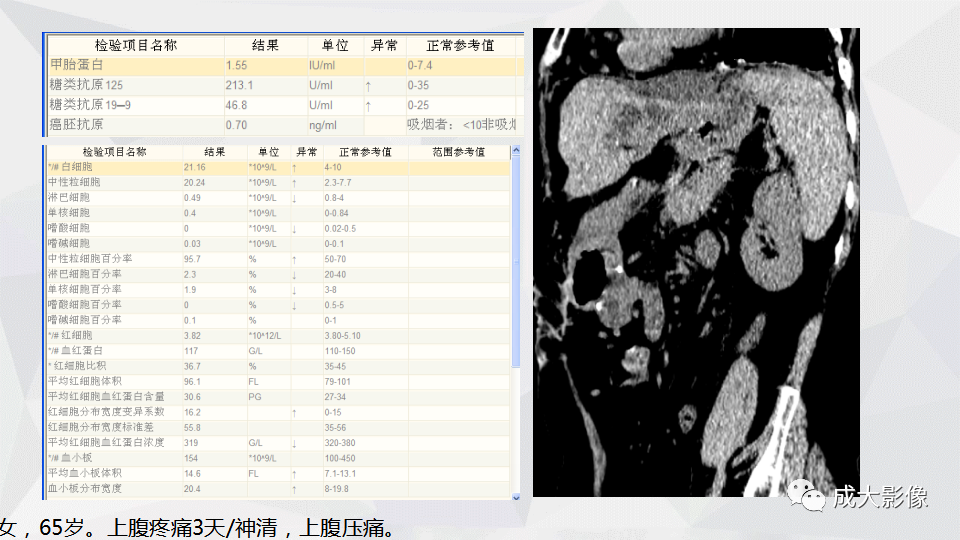Click the 正常参考值 header in top table
960x540 pixels.
click(460, 45)
